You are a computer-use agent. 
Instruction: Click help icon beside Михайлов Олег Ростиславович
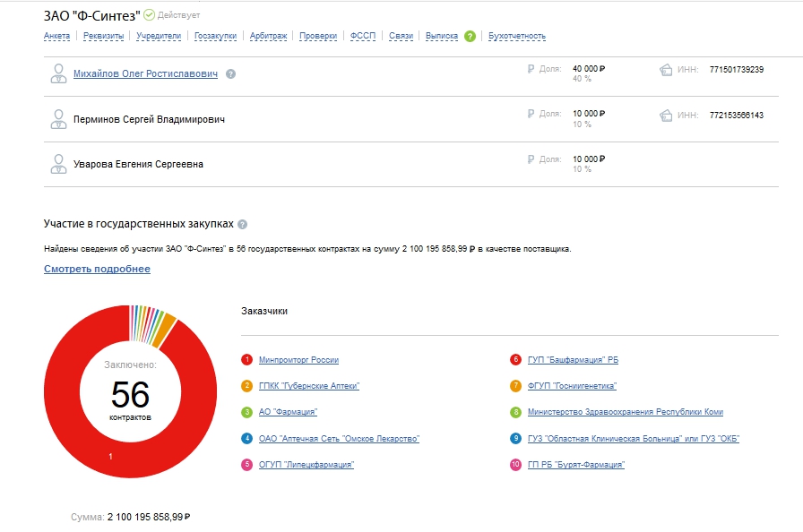[x=231, y=74]
